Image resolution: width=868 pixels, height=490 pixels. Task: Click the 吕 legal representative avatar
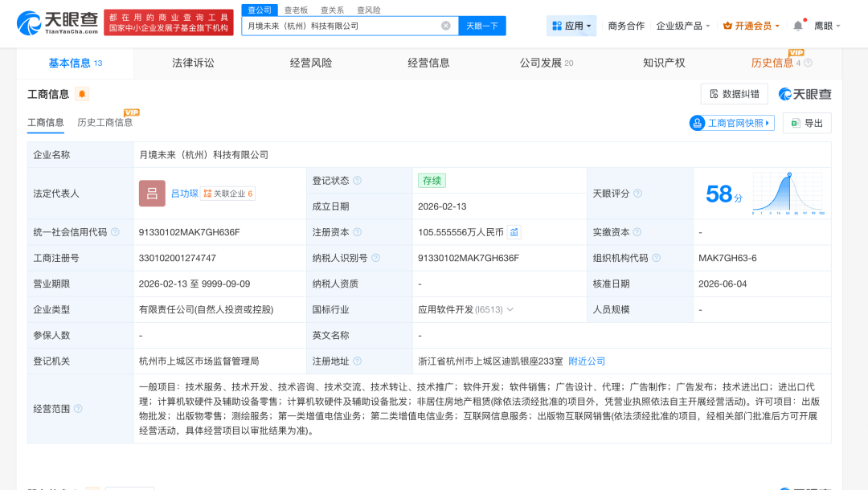(x=152, y=194)
